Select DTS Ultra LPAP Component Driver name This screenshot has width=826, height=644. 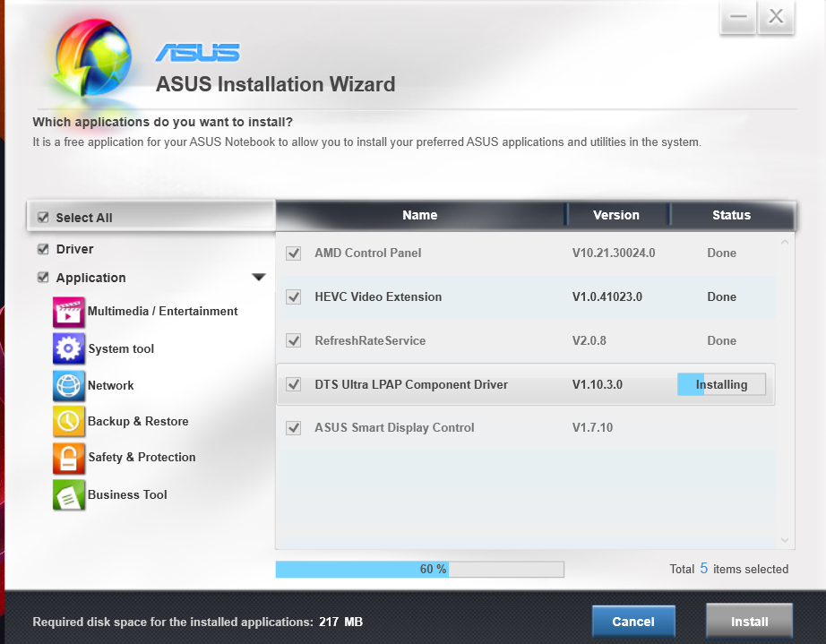coord(411,384)
